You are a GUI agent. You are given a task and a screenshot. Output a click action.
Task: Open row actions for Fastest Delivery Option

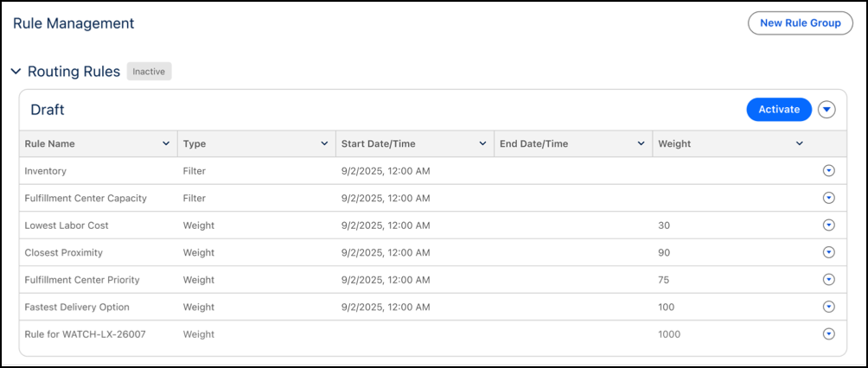(828, 307)
